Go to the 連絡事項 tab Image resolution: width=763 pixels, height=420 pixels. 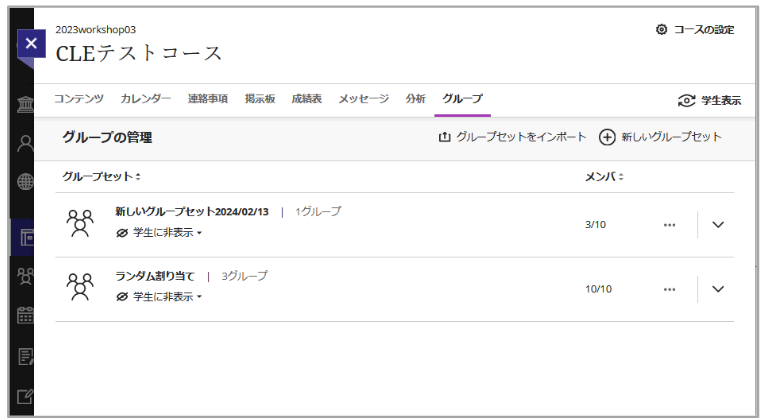[208, 99]
